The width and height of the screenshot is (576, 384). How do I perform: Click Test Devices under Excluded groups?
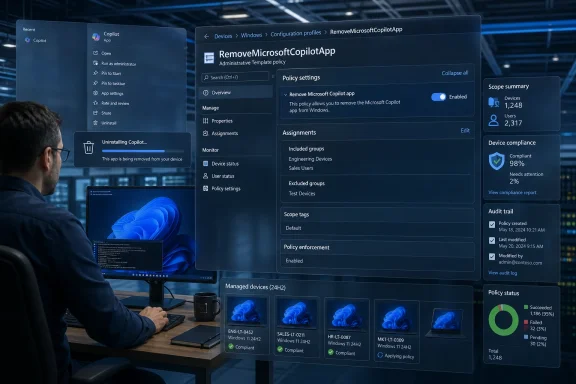pos(302,194)
